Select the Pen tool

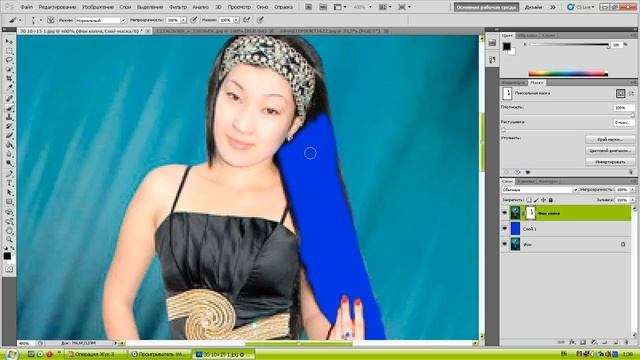[9, 174]
